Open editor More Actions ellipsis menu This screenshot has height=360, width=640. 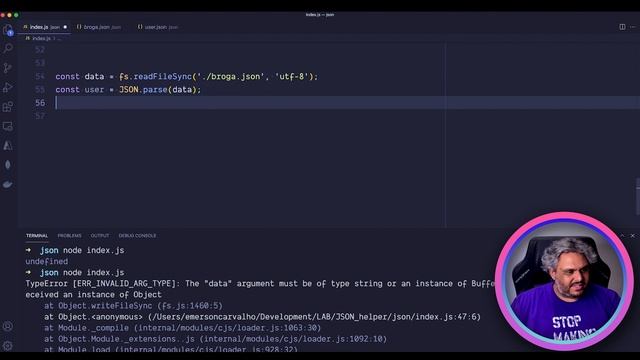click(x=633, y=27)
